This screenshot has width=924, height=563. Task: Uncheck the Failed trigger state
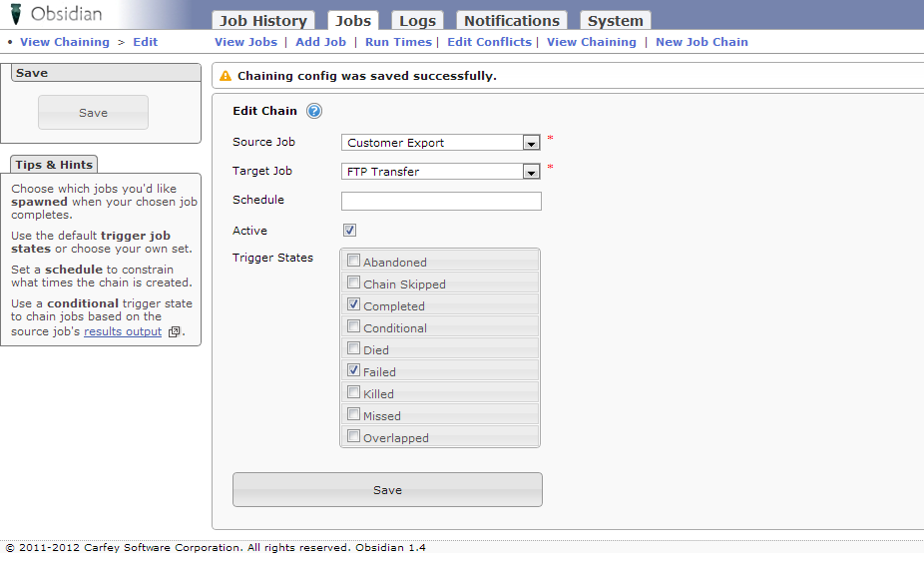point(354,371)
